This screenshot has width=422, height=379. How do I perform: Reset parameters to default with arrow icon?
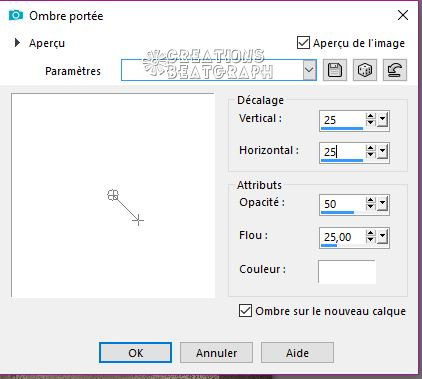pyautogui.click(x=395, y=70)
